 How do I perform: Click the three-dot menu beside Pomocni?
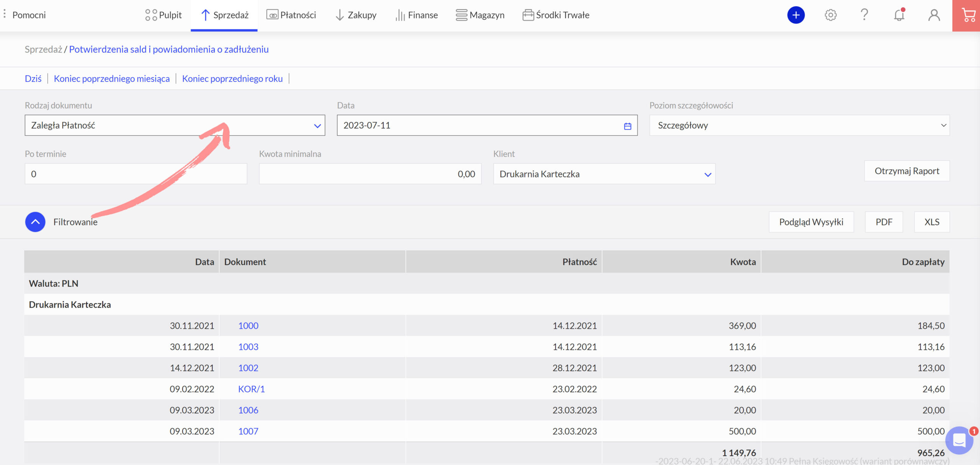[x=5, y=15]
